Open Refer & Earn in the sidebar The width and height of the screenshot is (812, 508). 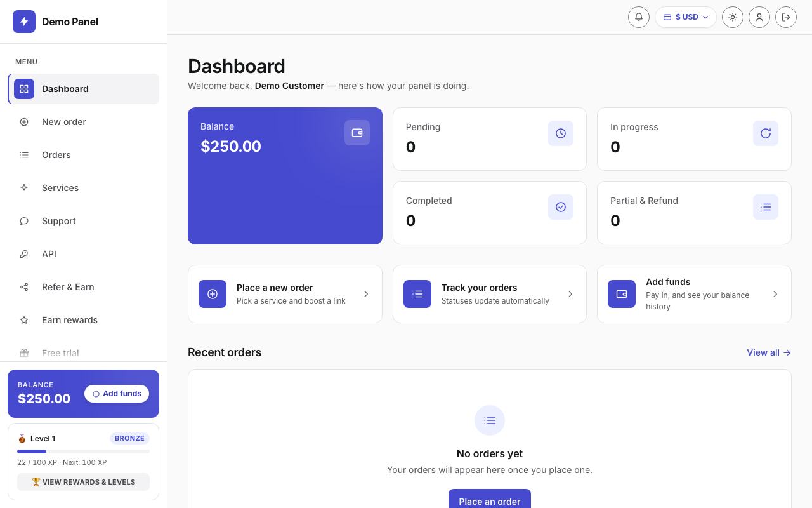point(84,287)
